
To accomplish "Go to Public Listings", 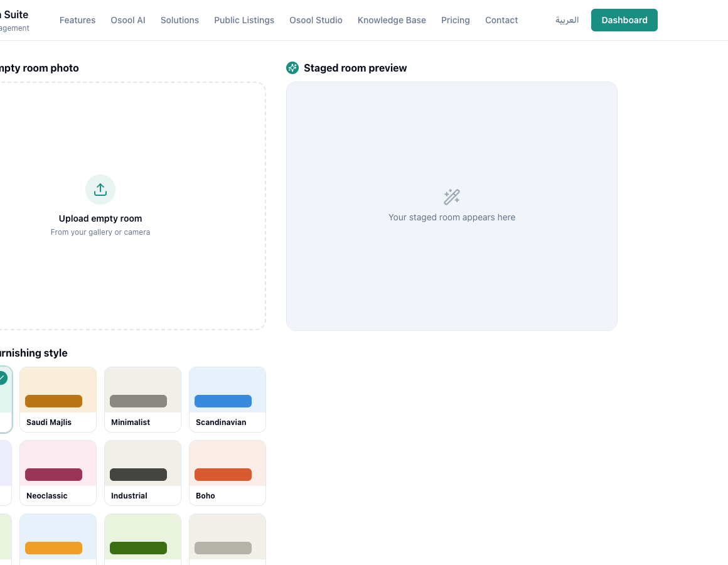I will point(244,20).
